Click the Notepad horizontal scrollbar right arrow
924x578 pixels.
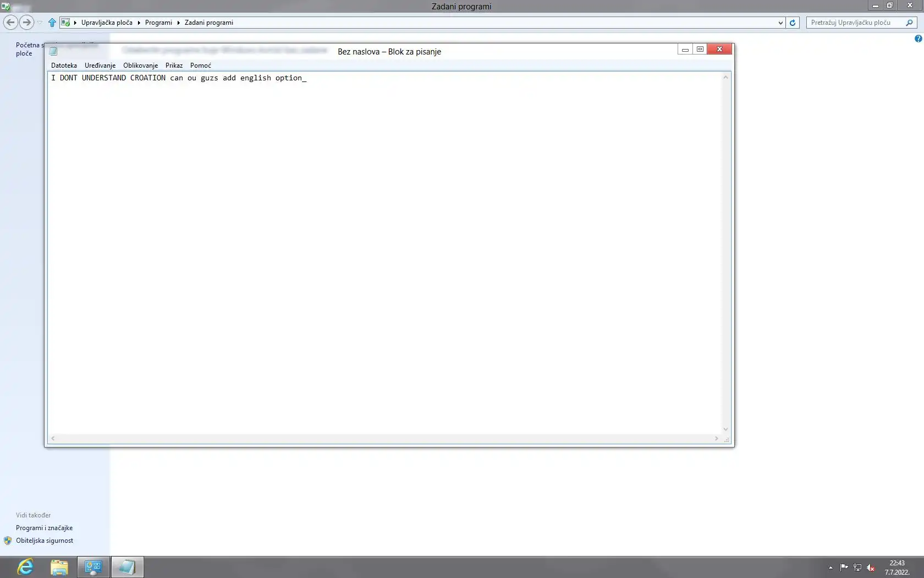(x=717, y=439)
